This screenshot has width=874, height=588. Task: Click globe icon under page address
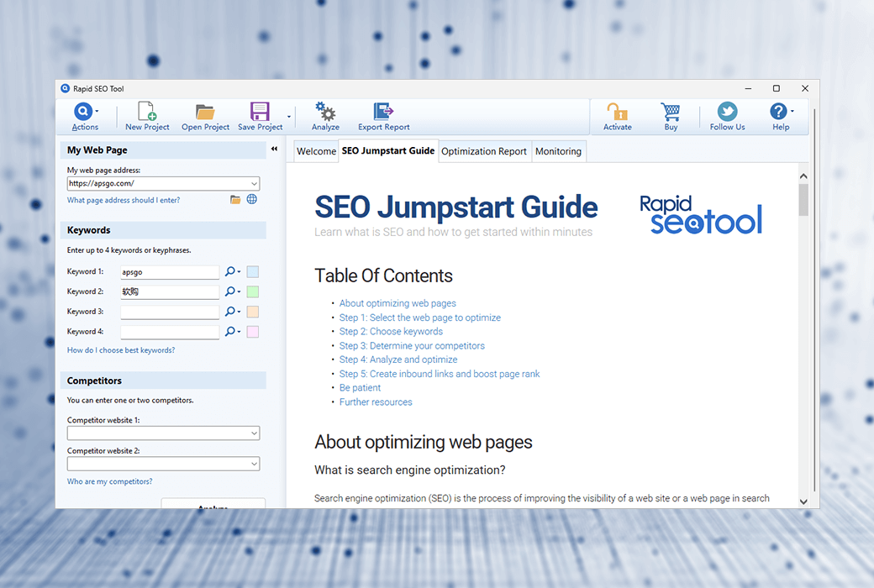(x=252, y=199)
